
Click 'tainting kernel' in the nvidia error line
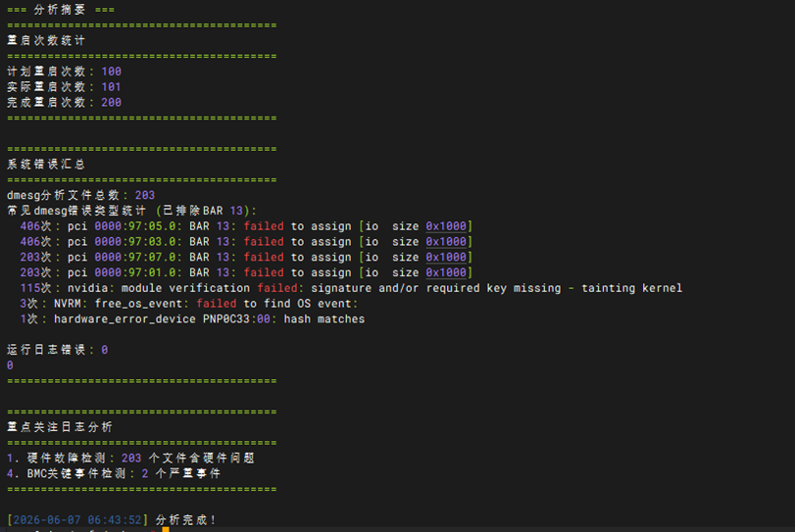click(631, 288)
